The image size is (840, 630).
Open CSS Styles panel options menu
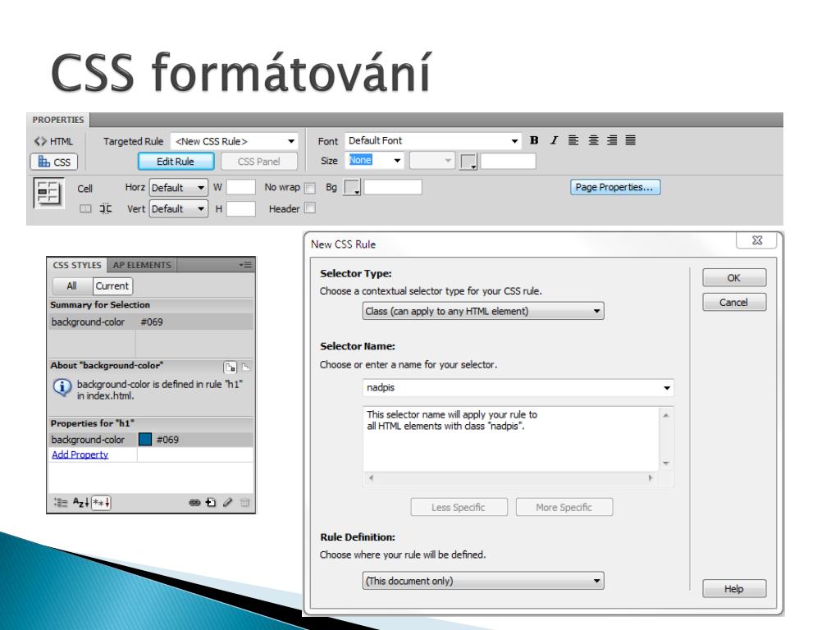(x=246, y=265)
